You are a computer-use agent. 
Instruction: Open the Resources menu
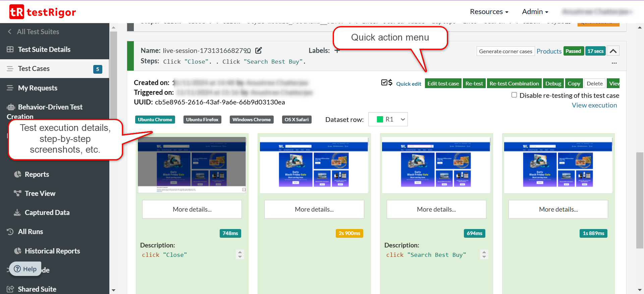click(x=489, y=12)
